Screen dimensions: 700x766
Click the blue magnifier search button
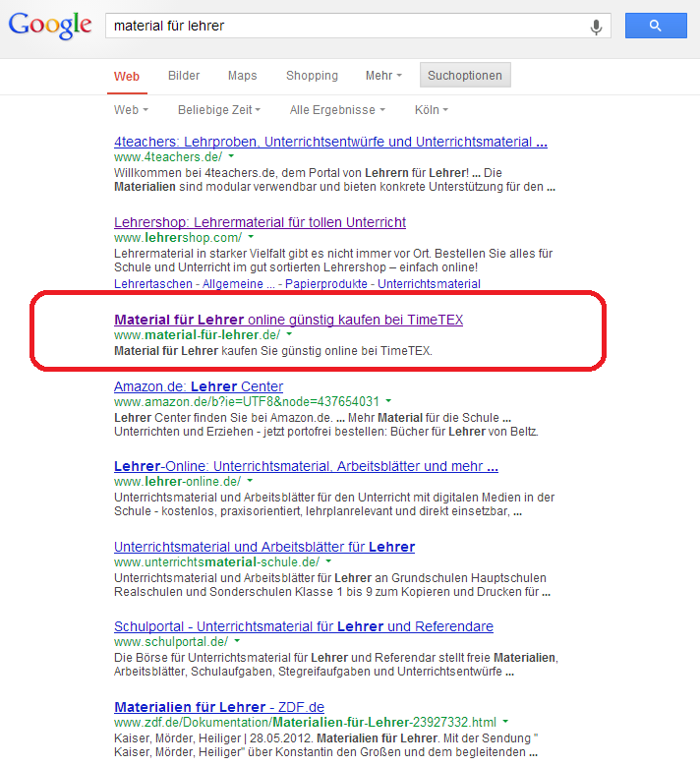656,26
